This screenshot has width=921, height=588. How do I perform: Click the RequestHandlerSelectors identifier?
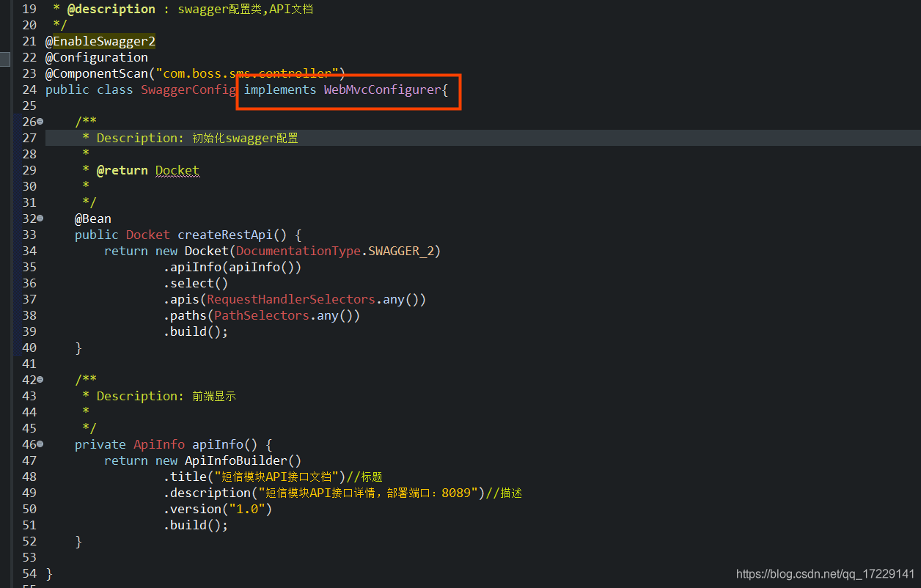[x=290, y=299]
